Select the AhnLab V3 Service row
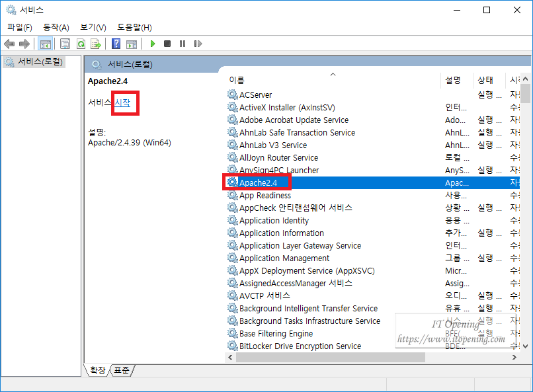533x392 pixels. click(272, 145)
